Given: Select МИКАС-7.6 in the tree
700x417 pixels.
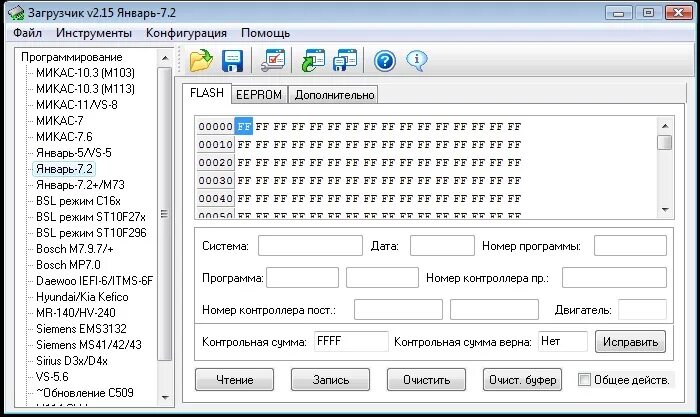Looking at the screenshot, I should pos(64,137).
